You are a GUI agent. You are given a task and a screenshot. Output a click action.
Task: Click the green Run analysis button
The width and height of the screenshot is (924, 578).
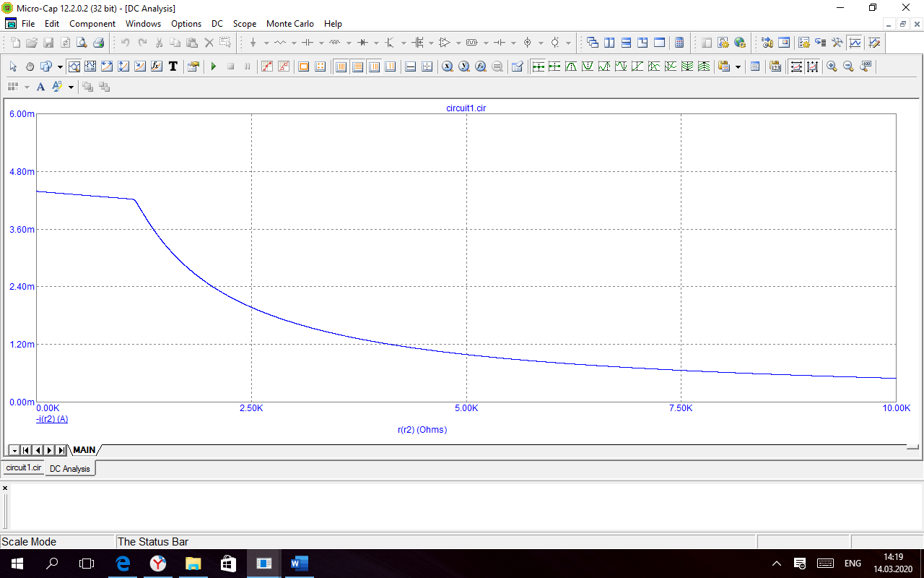click(x=214, y=66)
